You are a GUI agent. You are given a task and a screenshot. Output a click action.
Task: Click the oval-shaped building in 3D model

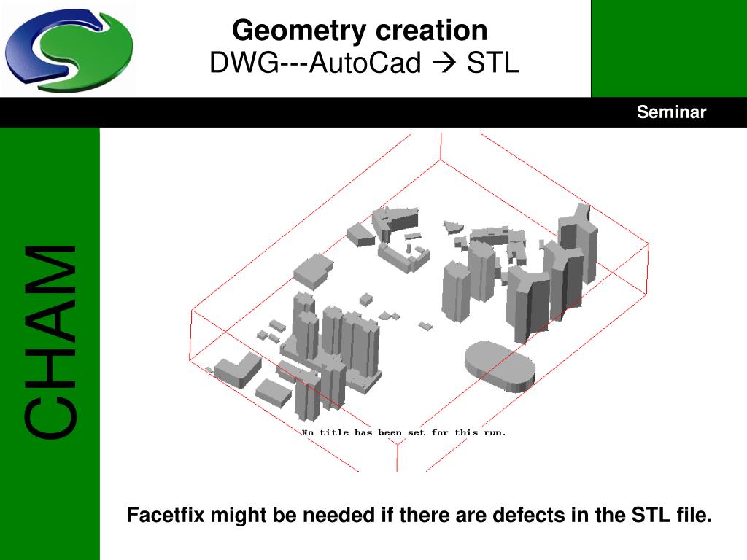(500, 366)
